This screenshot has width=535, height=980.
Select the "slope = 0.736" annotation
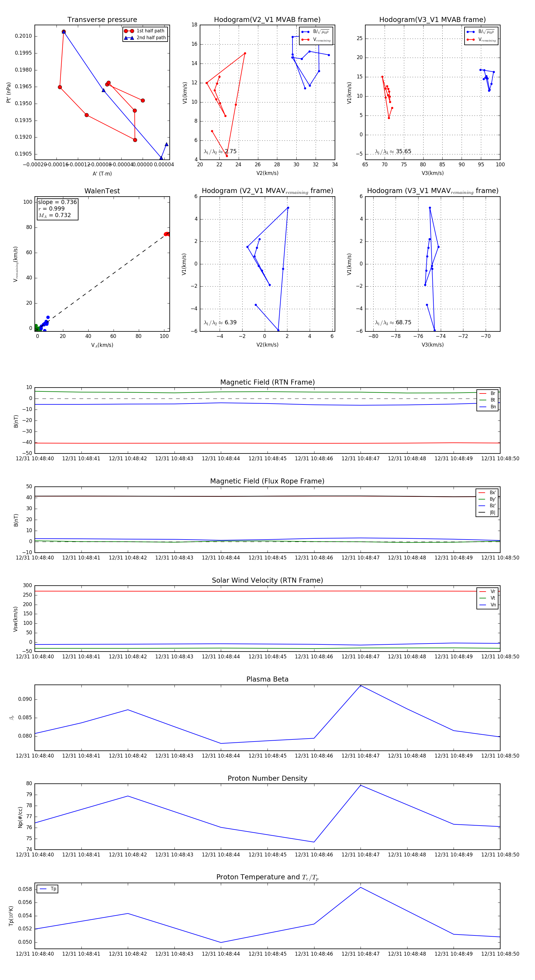point(57,202)
